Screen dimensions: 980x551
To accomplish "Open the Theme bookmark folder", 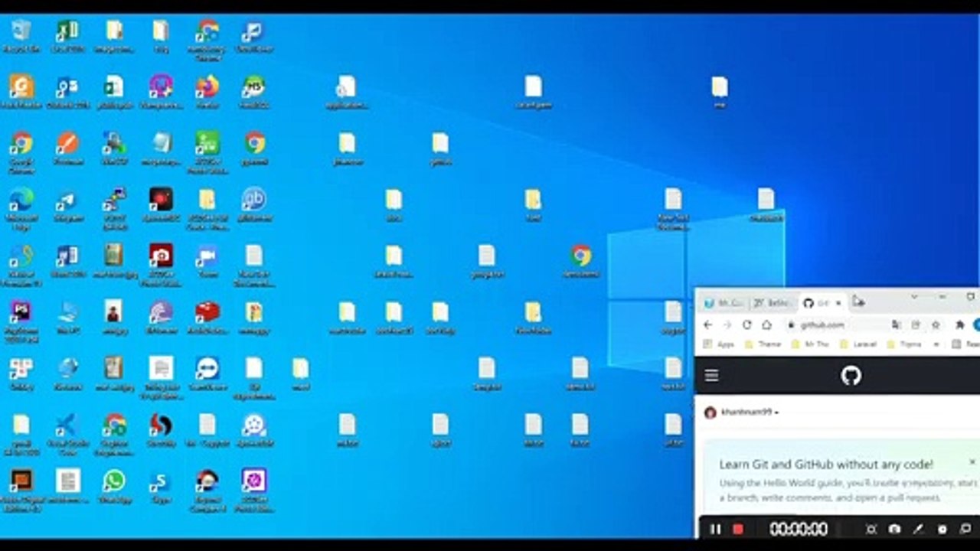I will (763, 344).
